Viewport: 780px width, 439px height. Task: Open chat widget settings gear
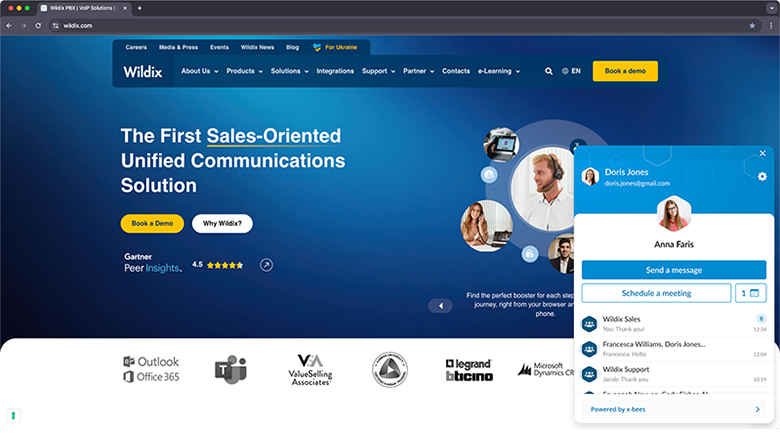coord(762,176)
